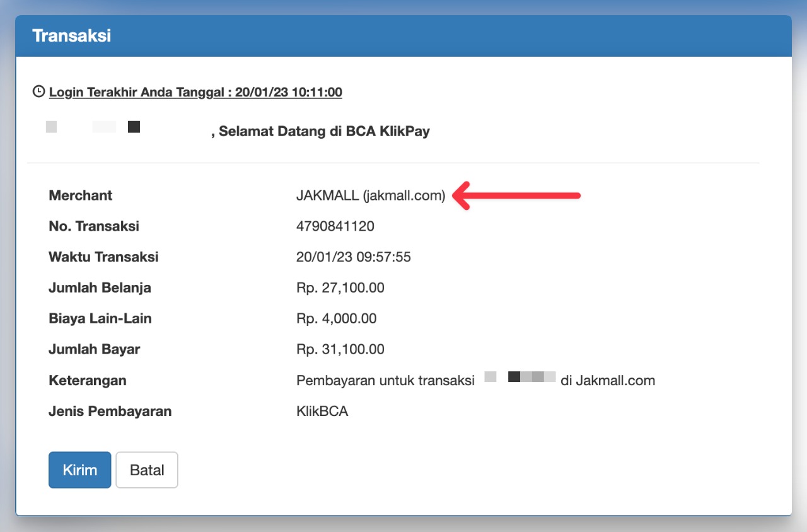This screenshot has width=807, height=532.
Task: Select the Transaksi panel title
Action: 71,35
